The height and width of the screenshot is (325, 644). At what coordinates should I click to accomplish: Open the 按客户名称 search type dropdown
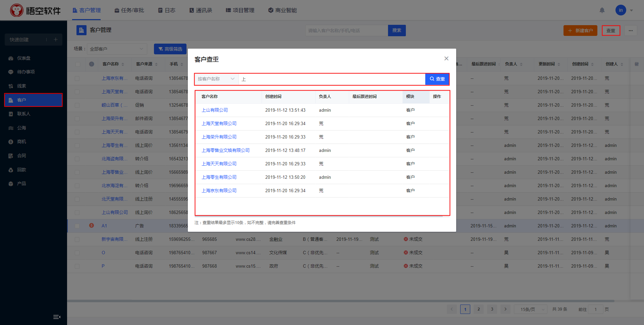[216, 79]
